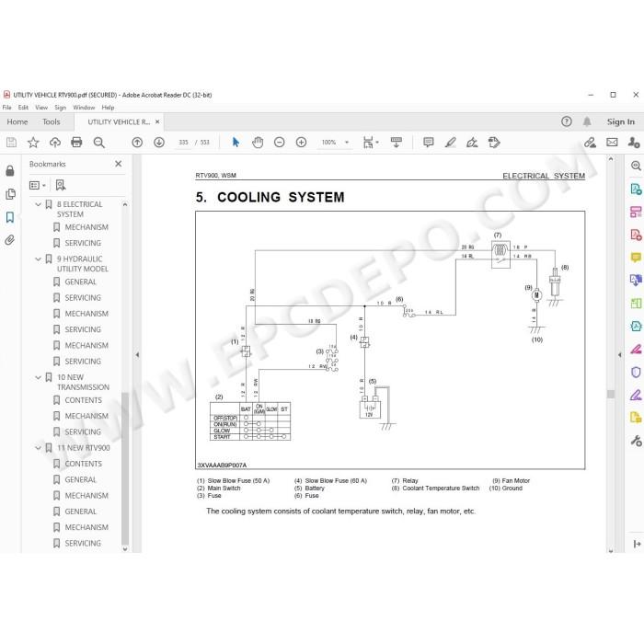This screenshot has height=644, width=644.
Task: Open the fit page options icon
Action: (371, 143)
